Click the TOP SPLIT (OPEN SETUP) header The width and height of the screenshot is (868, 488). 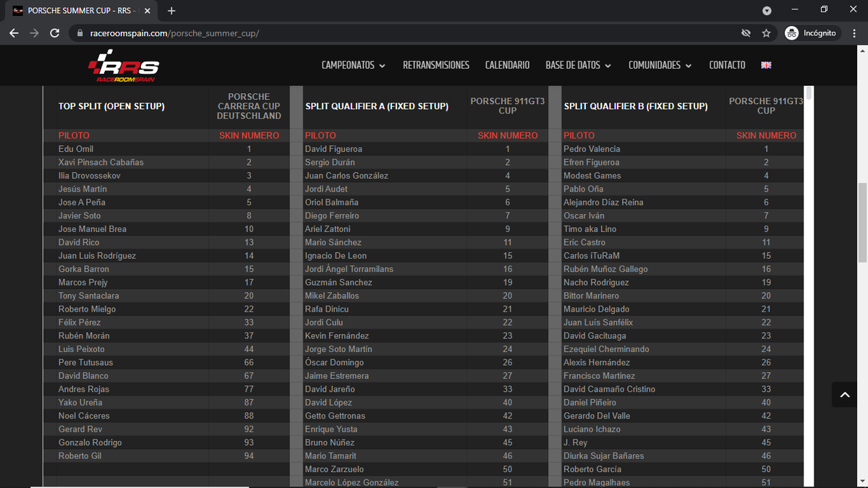[x=111, y=106]
